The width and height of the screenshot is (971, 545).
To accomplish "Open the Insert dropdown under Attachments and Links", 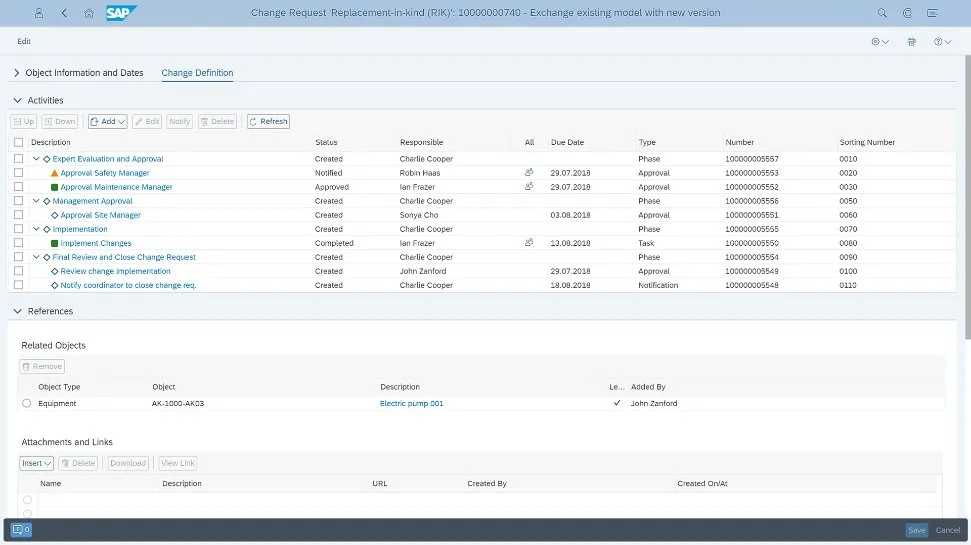I will [37, 463].
